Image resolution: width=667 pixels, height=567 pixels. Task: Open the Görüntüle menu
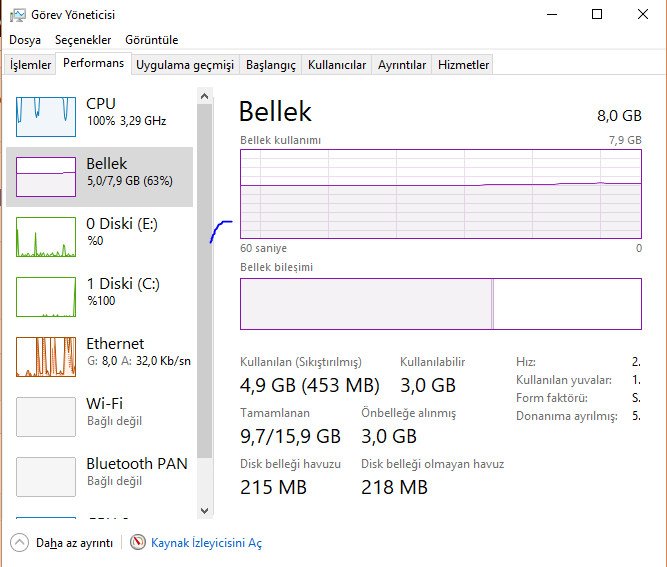tap(152, 40)
